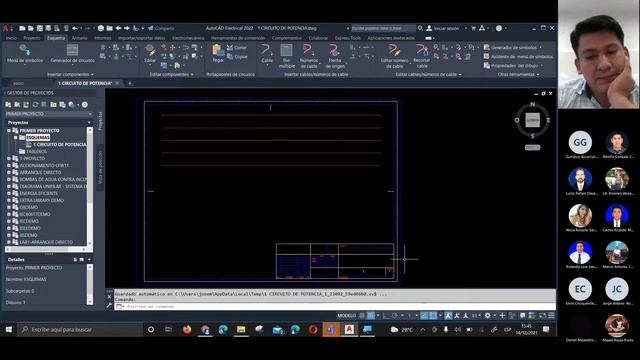Open the Proyectos dropdown in project manager

pyautogui.click(x=89, y=122)
